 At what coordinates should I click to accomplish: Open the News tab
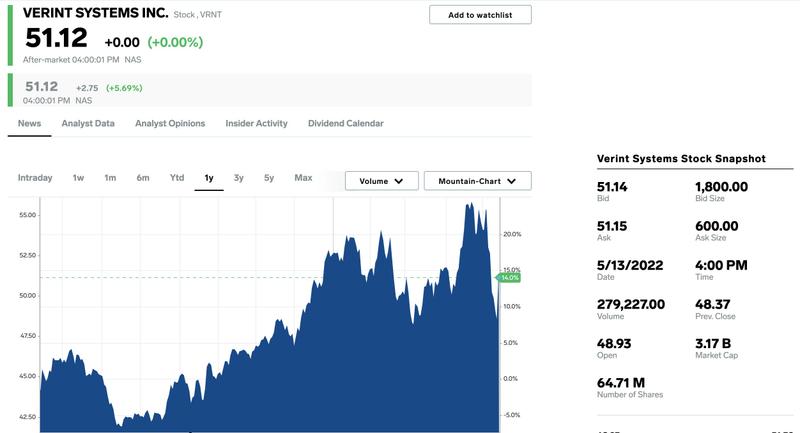point(29,123)
